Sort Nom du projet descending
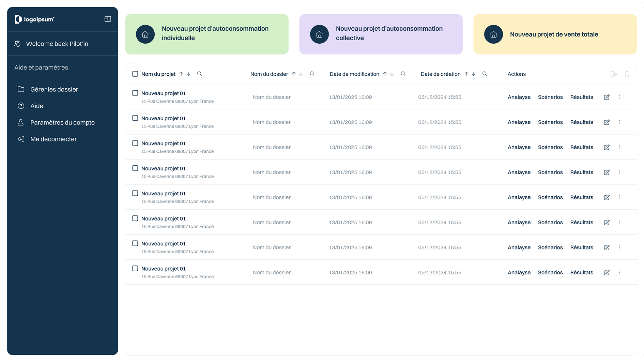This screenshot has height=362, width=644. point(188,74)
